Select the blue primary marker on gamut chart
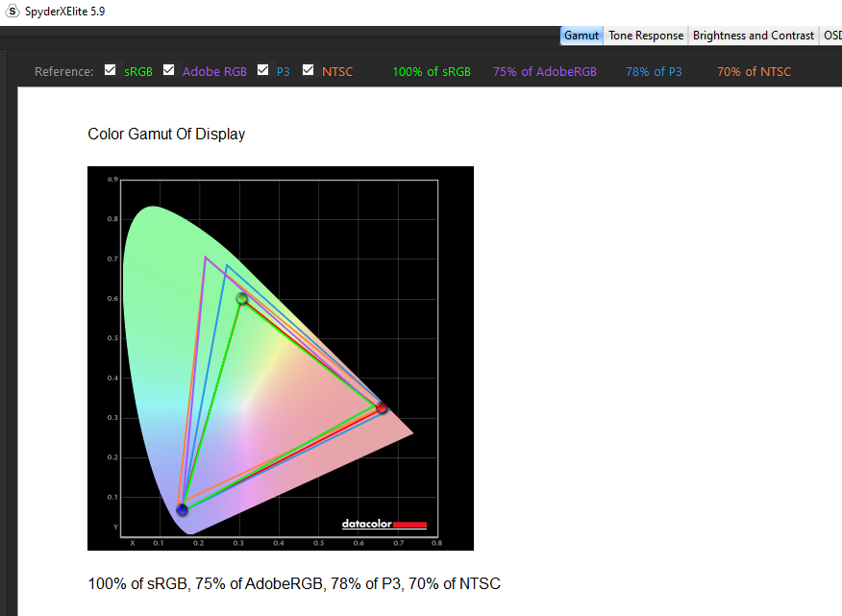The image size is (842, 616). pyautogui.click(x=182, y=509)
